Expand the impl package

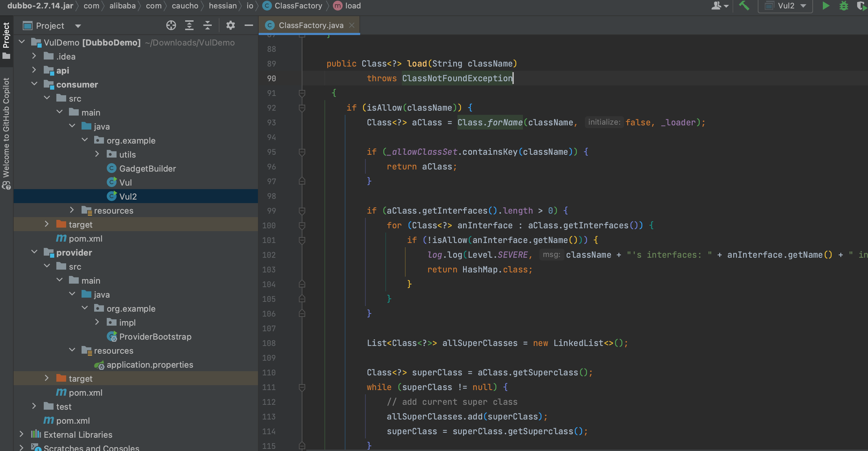(97, 322)
